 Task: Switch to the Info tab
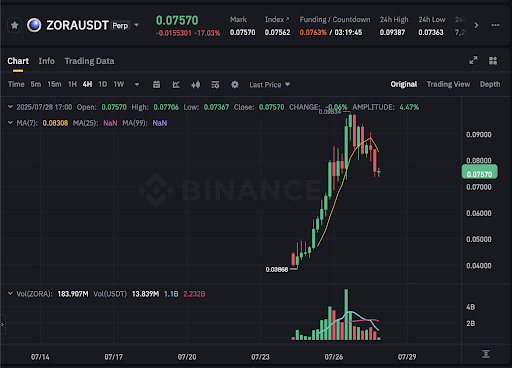pyautogui.click(x=47, y=61)
